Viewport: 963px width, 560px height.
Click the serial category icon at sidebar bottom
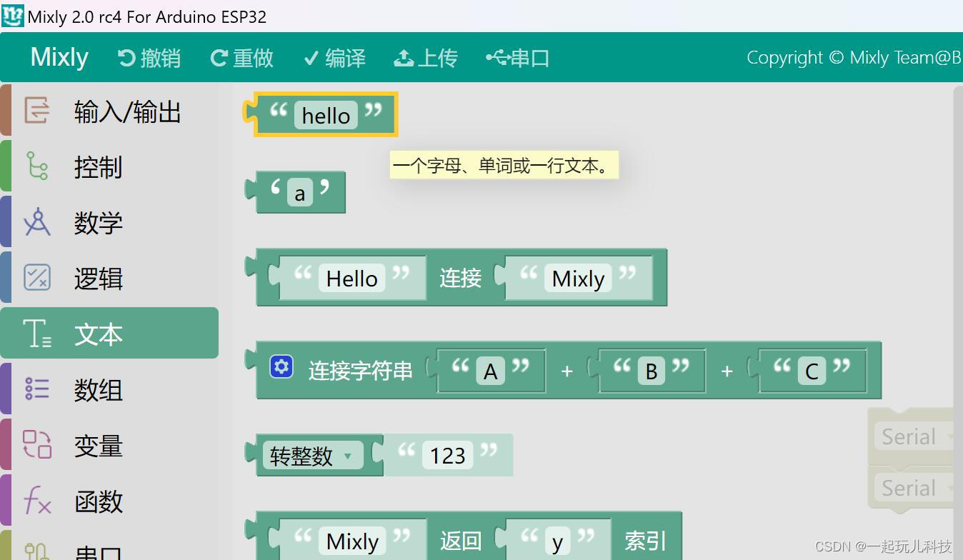(x=36, y=551)
